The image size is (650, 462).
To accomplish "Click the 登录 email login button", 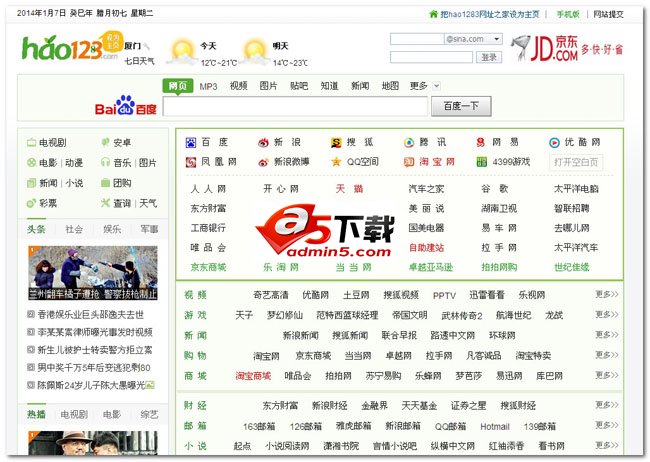I will point(489,57).
